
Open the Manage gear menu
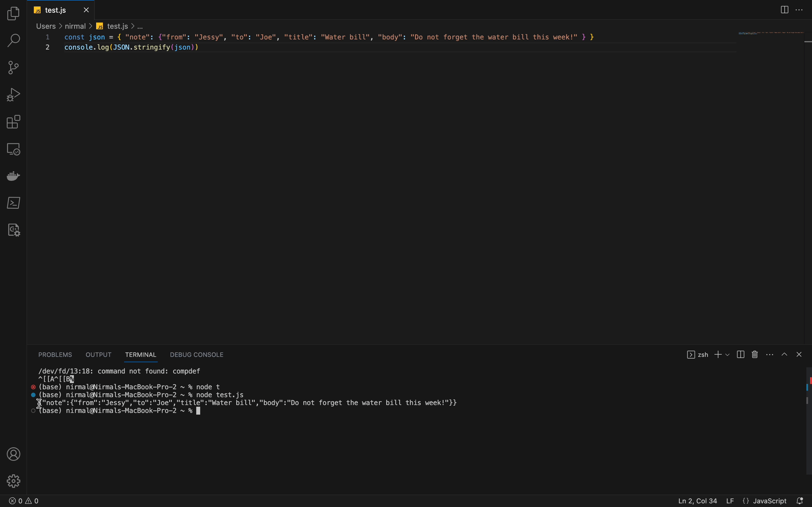tap(14, 481)
